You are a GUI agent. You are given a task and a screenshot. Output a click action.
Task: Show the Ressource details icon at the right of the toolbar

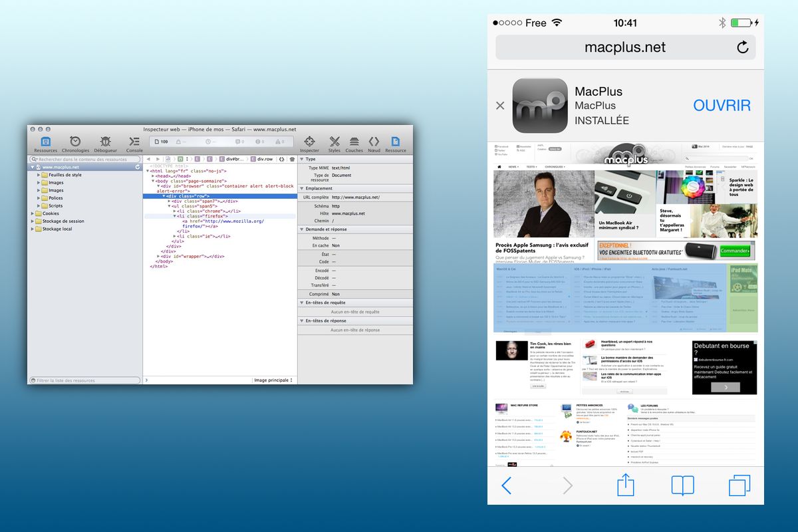click(396, 142)
